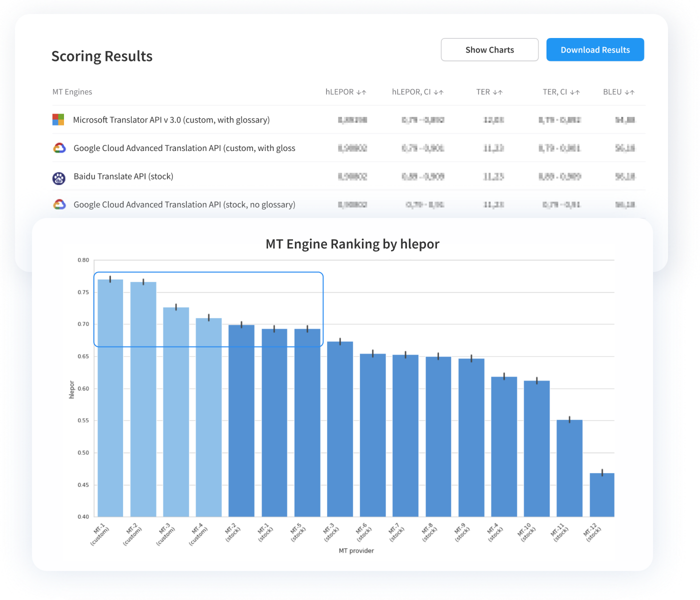Image resolution: width=700 pixels, height=600 pixels.
Task: Click the Google Cloud icon for stock row
Action: point(59,204)
